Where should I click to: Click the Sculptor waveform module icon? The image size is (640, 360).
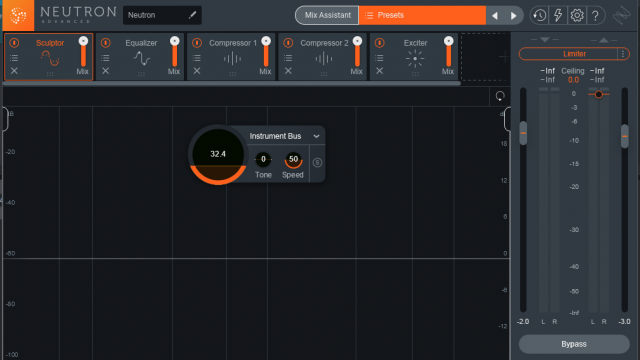50,59
